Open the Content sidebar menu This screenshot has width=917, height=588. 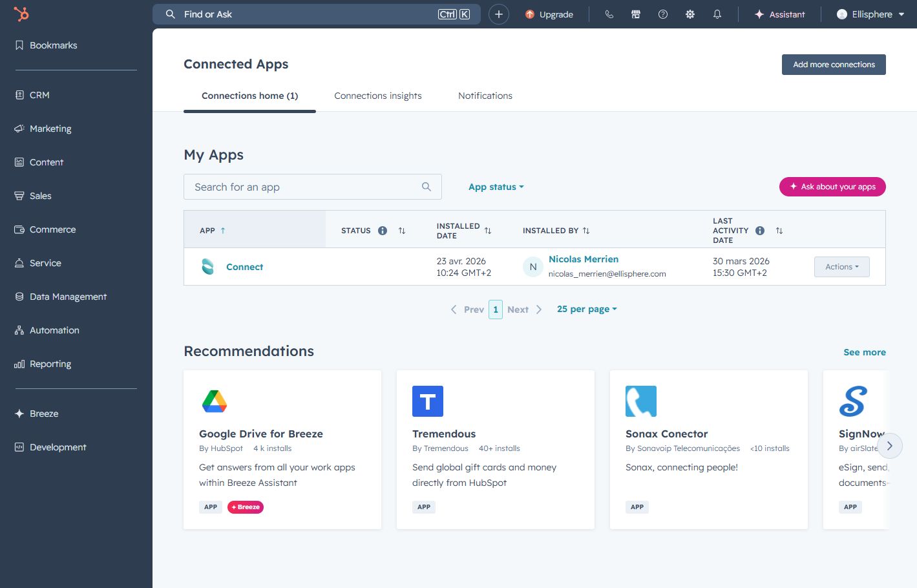[39, 162]
